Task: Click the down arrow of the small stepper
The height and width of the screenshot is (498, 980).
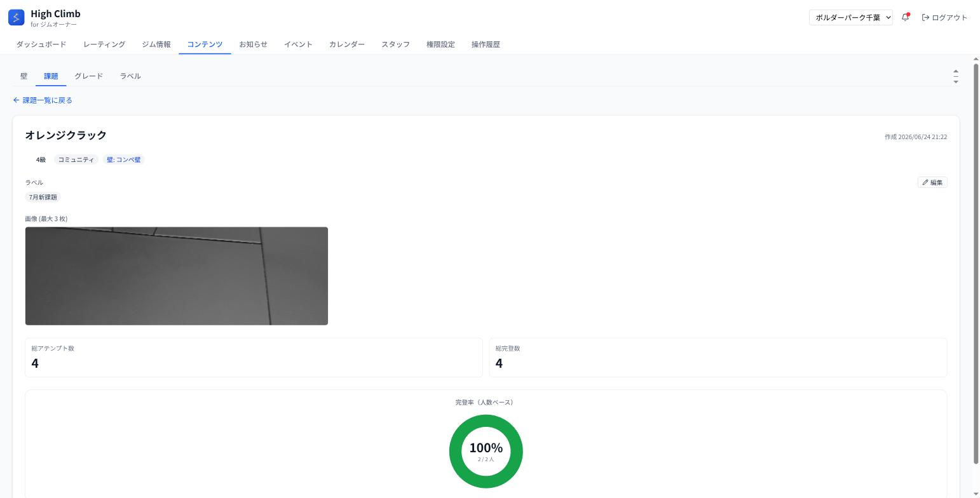Action: coord(955,81)
